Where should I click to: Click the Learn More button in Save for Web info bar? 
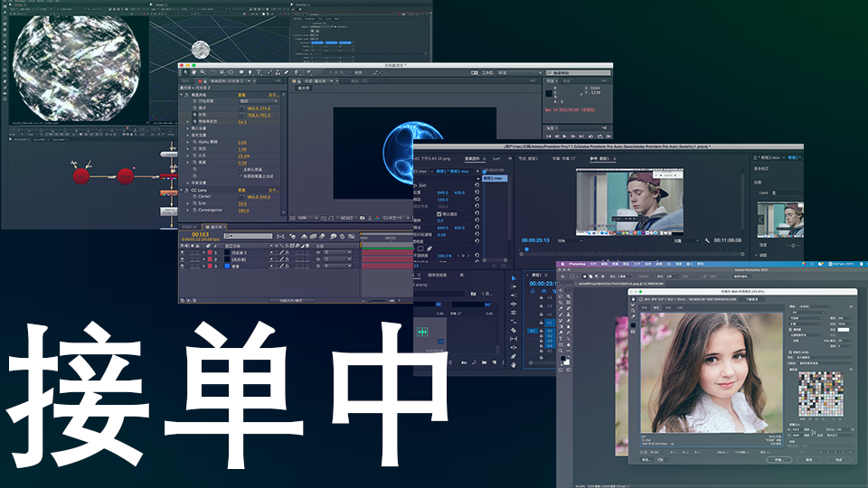click(751, 299)
